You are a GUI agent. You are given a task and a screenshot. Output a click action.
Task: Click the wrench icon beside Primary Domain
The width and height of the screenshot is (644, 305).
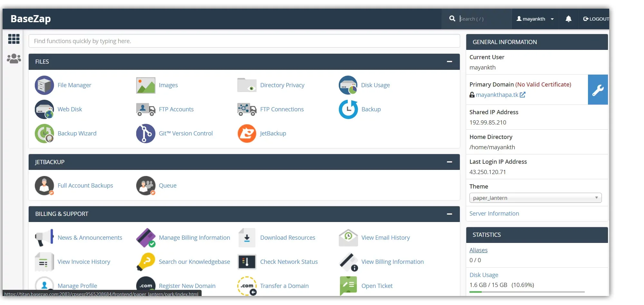tap(598, 90)
